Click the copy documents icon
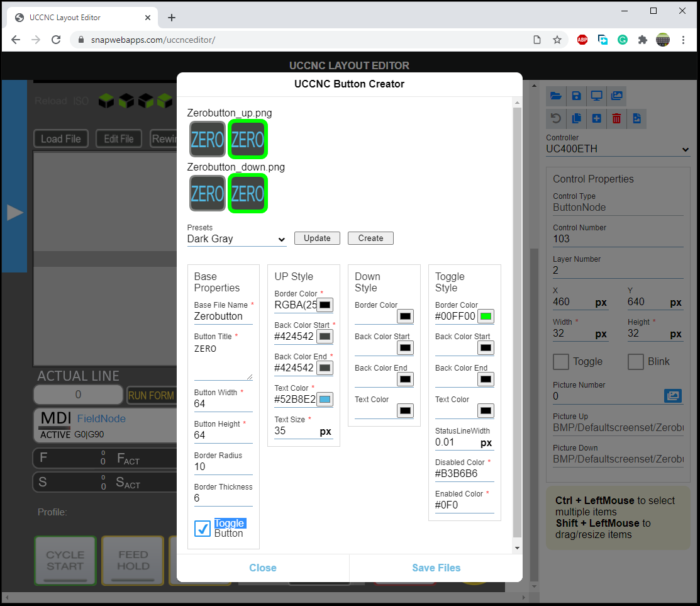Image resolution: width=700 pixels, height=606 pixels. pyautogui.click(x=576, y=119)
